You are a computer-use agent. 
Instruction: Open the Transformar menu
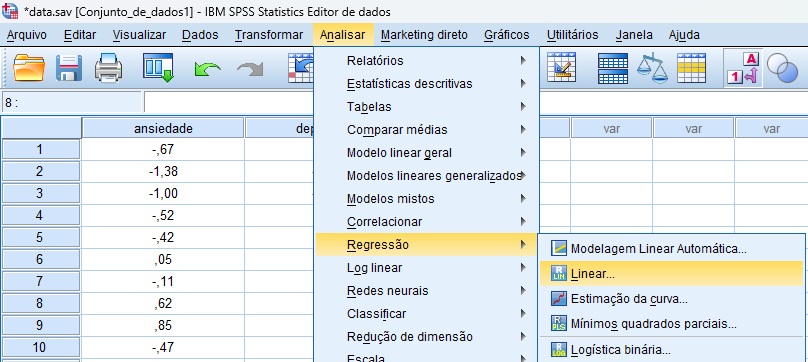pos(269,35)
